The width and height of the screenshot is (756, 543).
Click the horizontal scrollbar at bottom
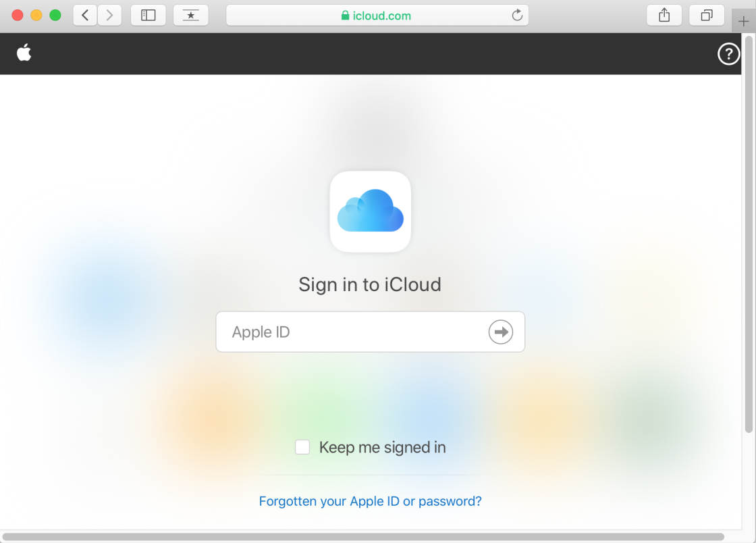(x=363, y=537)
